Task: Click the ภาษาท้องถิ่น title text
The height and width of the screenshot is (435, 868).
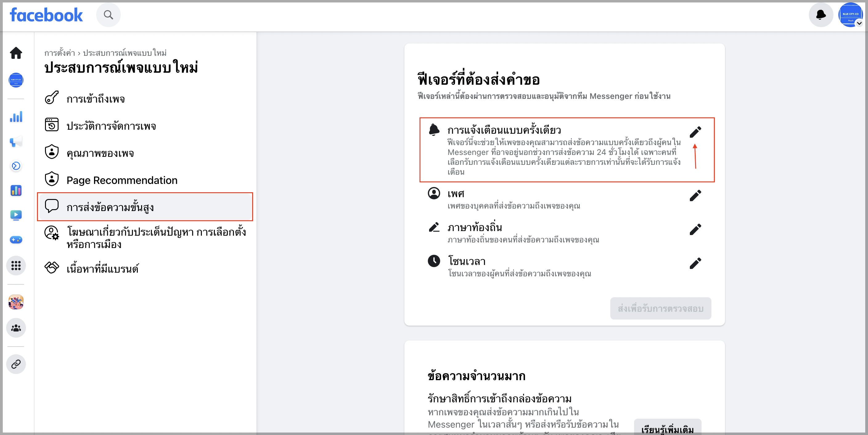Action: coord(474,227)
